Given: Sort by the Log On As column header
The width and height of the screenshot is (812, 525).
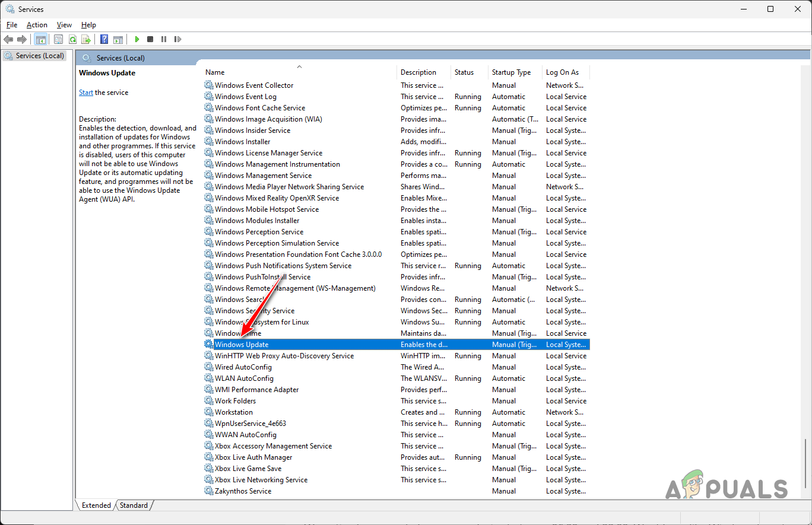Looking at the screenshot, I should click(566, 72).
